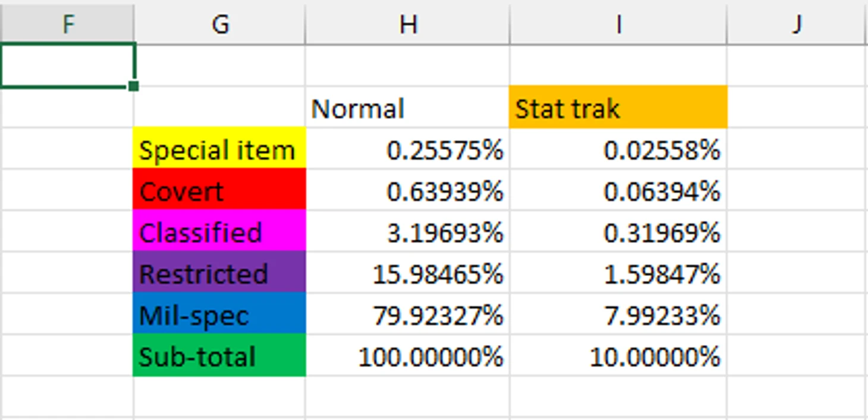The image size is (868, 420).
Task: Select the red Covert cell
Action: point(219,189)
